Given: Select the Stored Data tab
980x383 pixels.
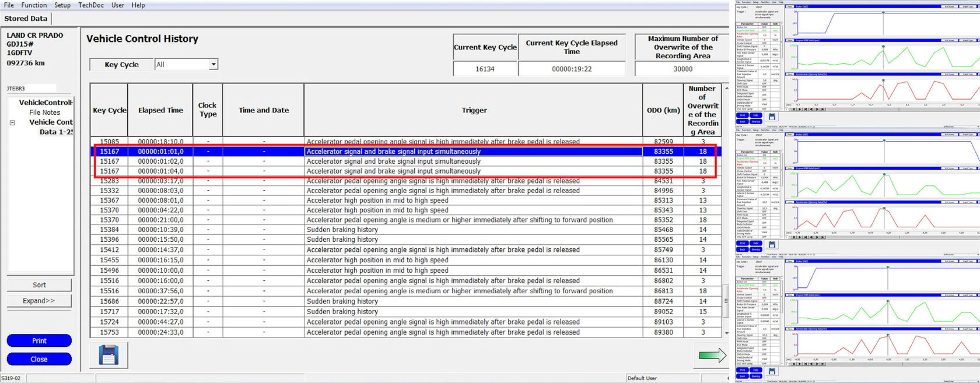Looking at the screenshot, I should click(26, 19).
